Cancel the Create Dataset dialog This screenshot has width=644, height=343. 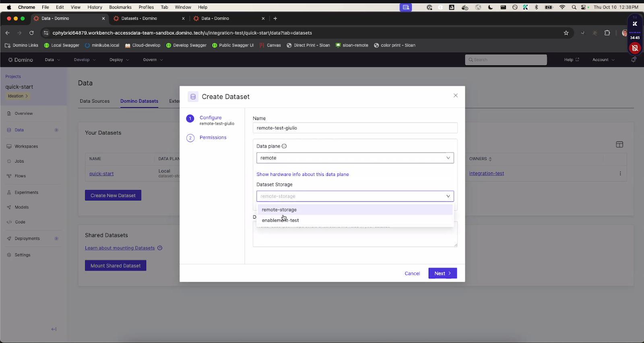(x=412, y=273)
